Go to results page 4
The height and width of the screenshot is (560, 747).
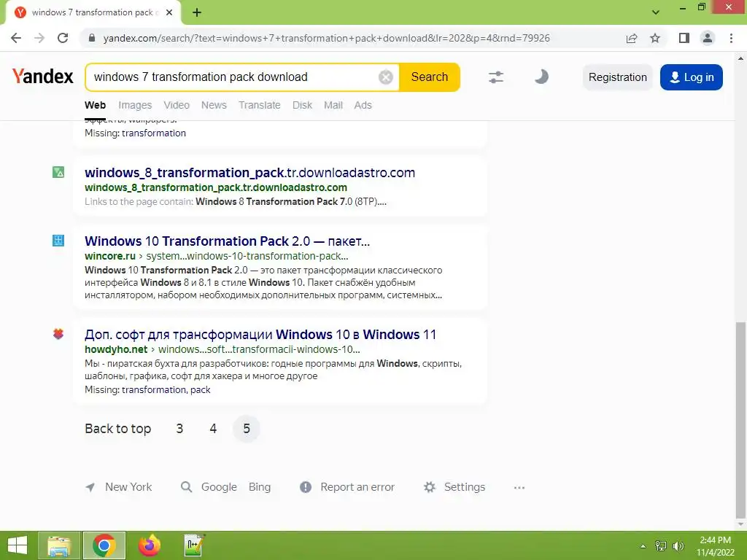(213, 429)
